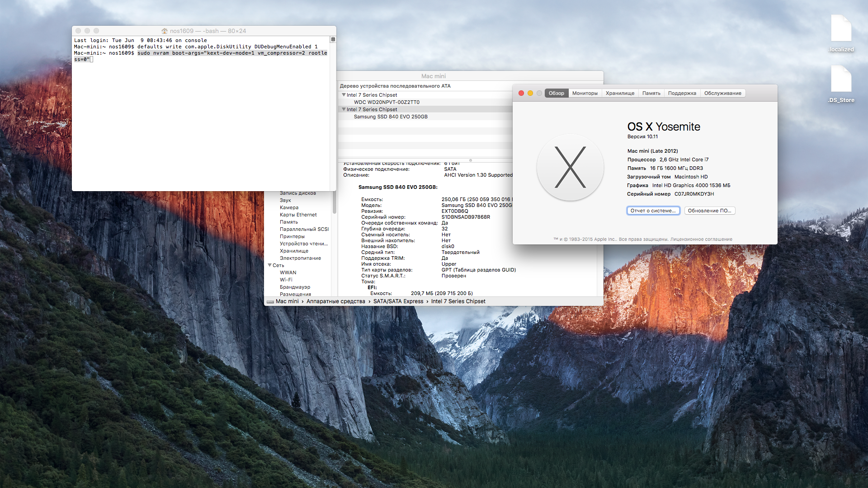Click the disk0 BSD name value
This screenshot has width=868, height=488.
tap(448, 246)
